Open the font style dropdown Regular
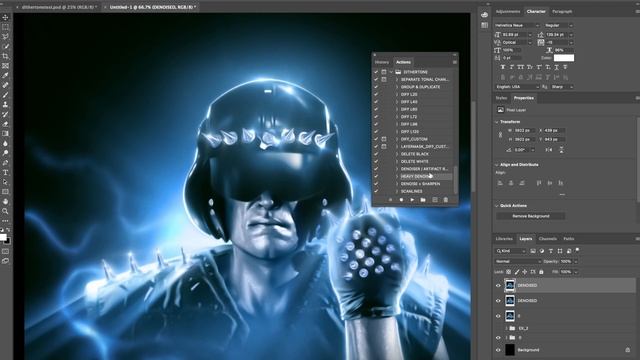640x360 pixels. (x=559, y=25)
